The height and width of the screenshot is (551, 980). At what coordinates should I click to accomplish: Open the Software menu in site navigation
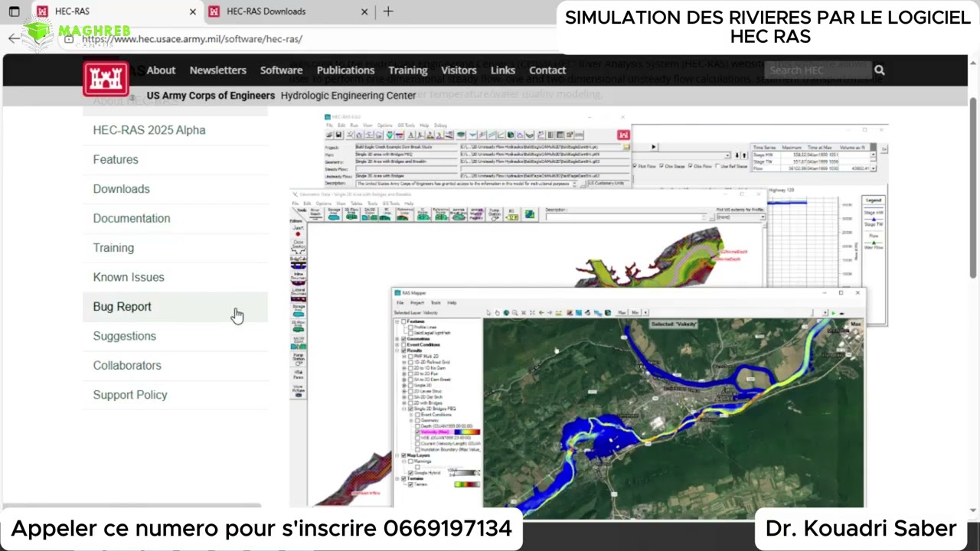pos(281,70)
